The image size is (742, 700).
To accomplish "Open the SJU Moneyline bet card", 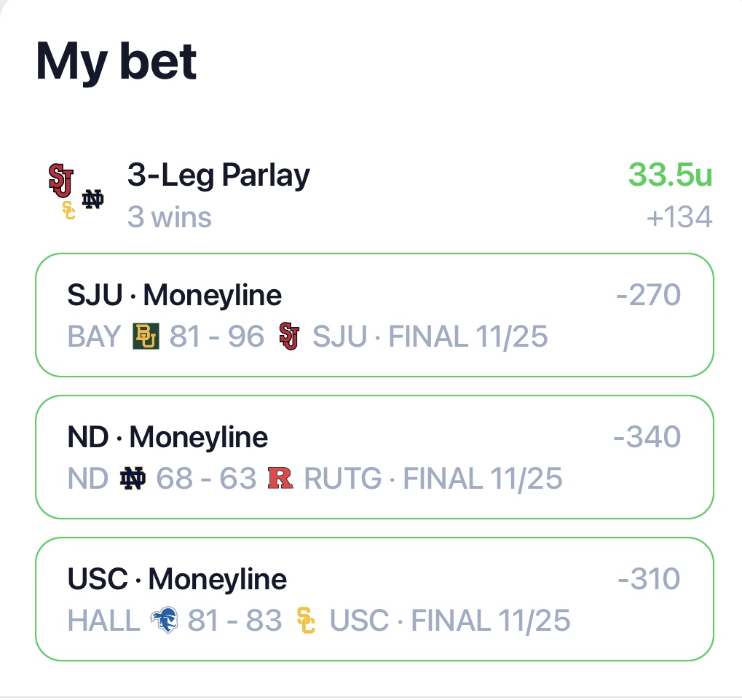I will click(374, 315).
